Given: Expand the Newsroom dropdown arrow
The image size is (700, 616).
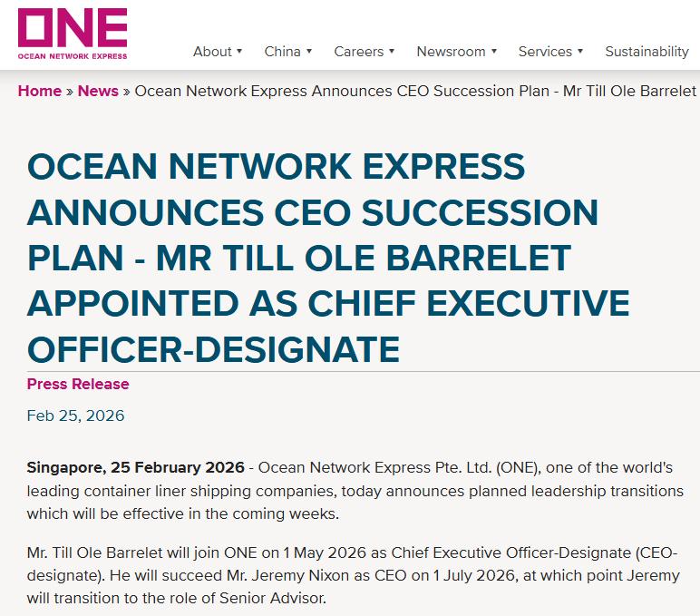Looking at the screenshot, I should [x=494, y=52].
